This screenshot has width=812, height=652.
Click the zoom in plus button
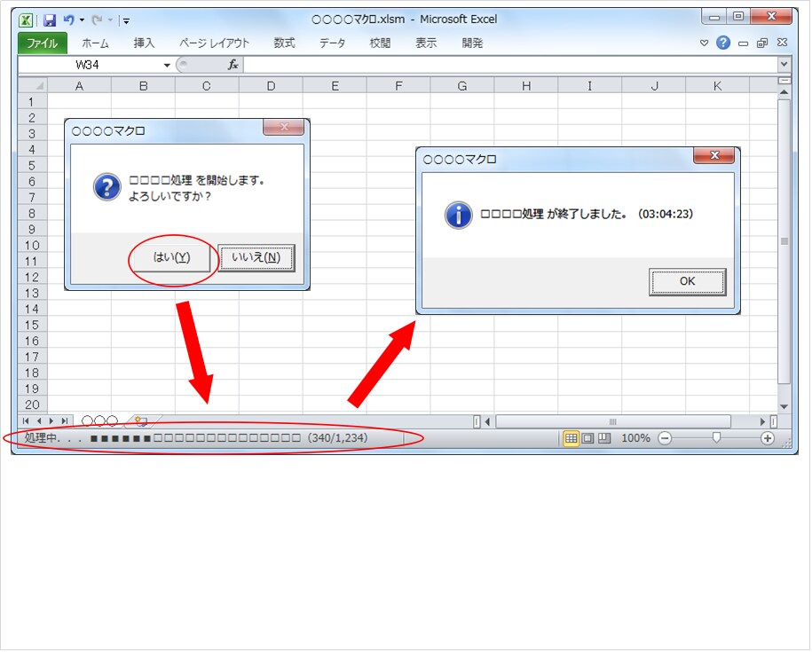click(x=768, y=439)
